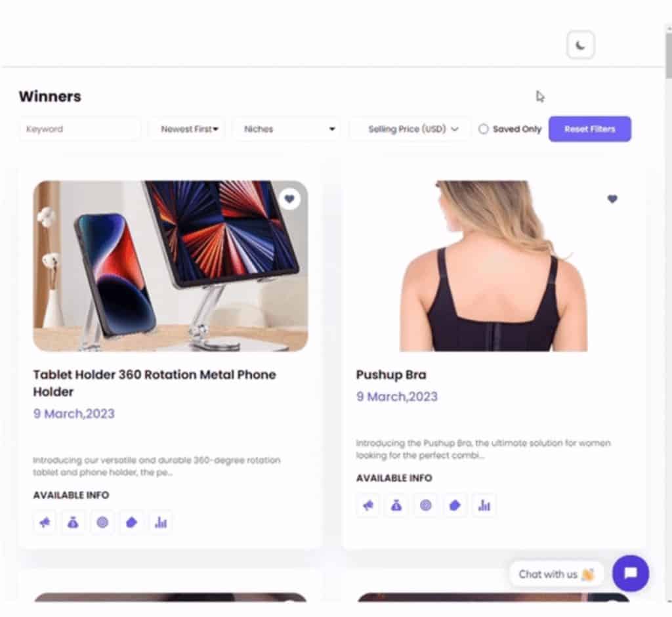This screenshot has width=672, height=617.
Task: Open Selling Price (USD) filter dropdown
Action: [411, 129]
